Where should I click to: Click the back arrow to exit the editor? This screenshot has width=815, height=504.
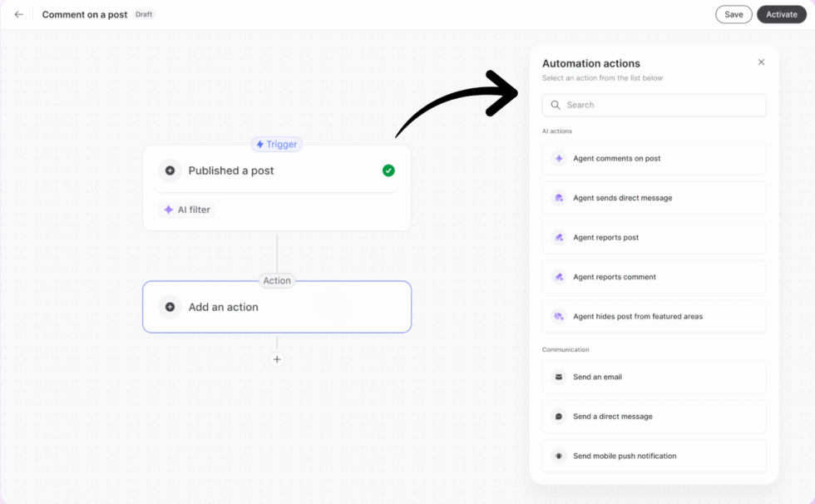tap(18, 13)
